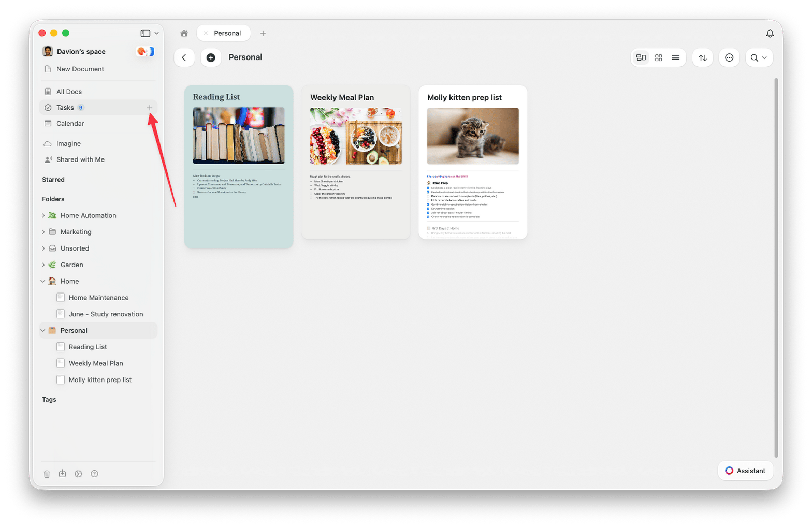Open Tasks in sidebar
The height and width of the screenshot is (528, 812).
tap(98, 108)
